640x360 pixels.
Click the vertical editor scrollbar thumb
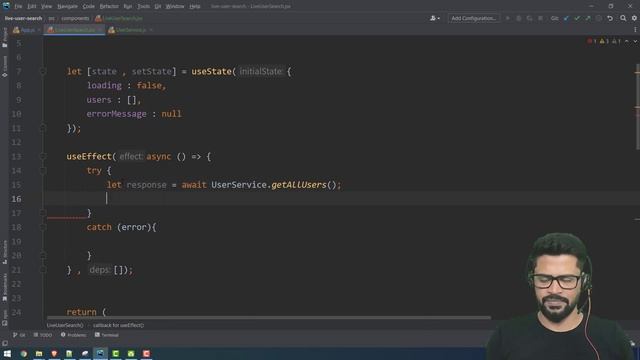pos(637,107)
